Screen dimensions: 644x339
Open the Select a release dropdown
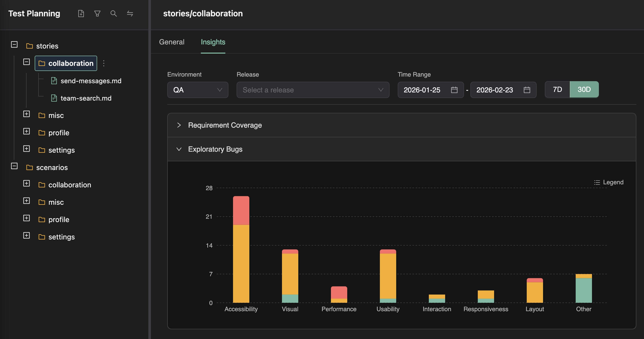click(313, 90)
